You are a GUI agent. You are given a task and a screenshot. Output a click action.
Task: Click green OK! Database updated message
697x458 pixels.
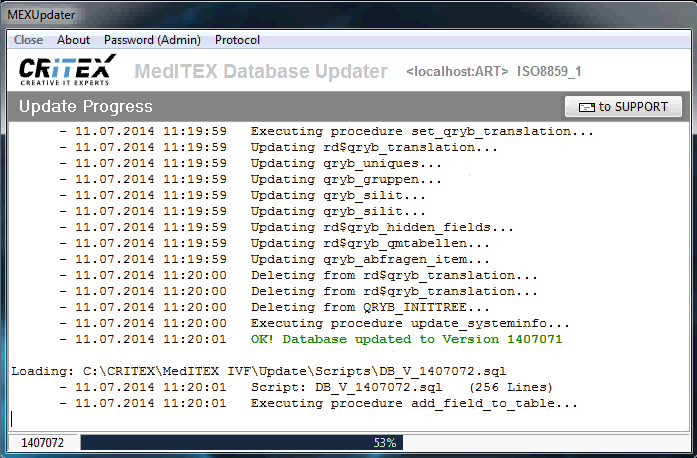(406, 339)
